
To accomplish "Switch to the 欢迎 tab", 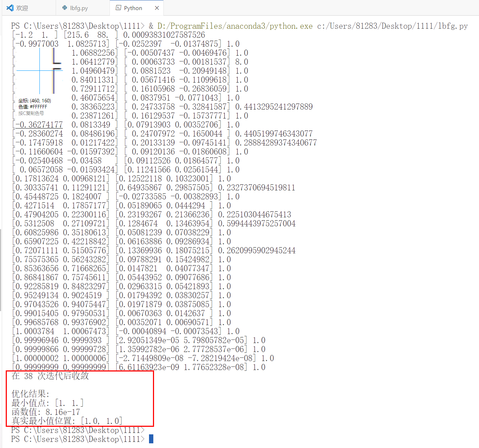I will pos(29,8).
